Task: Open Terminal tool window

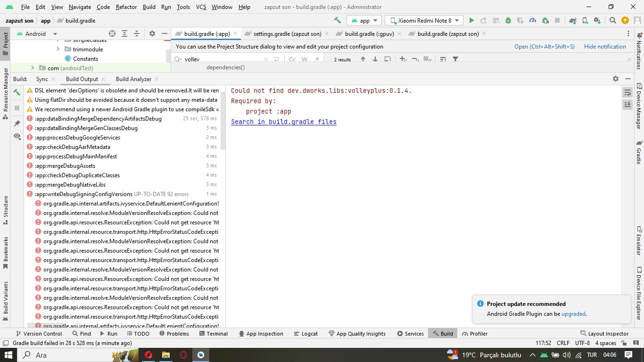Action: pyautogui.click(x=213, y=333)
